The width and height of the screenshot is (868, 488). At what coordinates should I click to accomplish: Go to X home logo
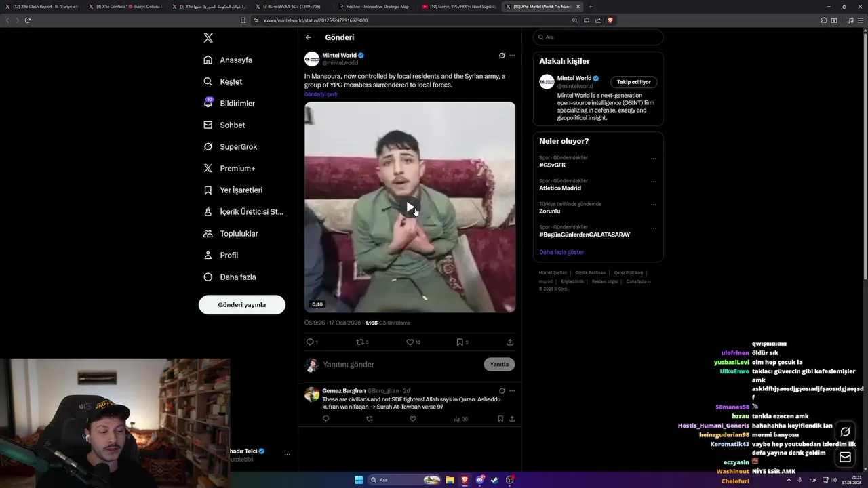(208, 38)
